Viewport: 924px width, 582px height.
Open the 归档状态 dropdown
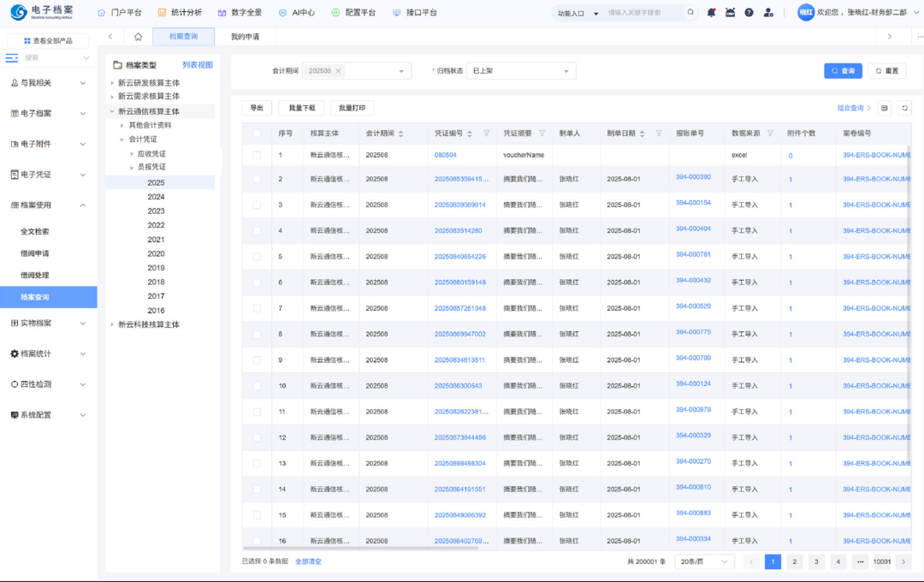520,71
